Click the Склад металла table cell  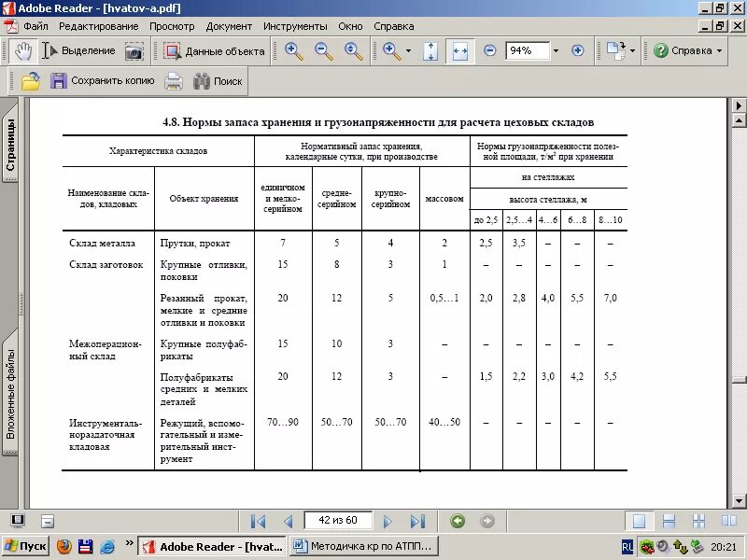(102, 244)
